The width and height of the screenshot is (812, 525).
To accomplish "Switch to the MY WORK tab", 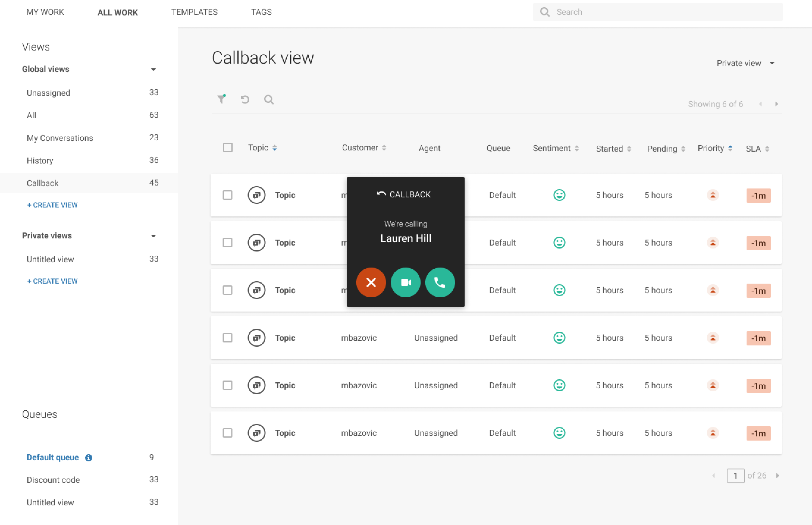I will pyautogui.click(x=45, y=12).
